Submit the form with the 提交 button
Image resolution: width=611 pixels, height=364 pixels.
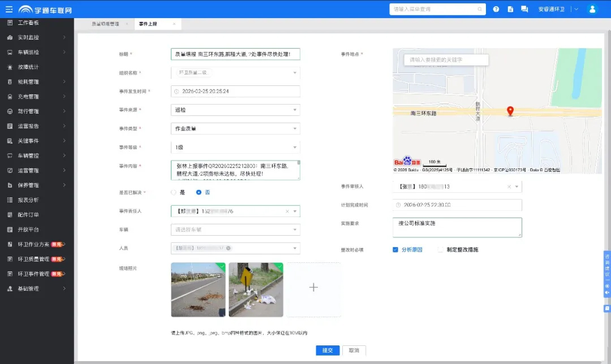point(327,350)
